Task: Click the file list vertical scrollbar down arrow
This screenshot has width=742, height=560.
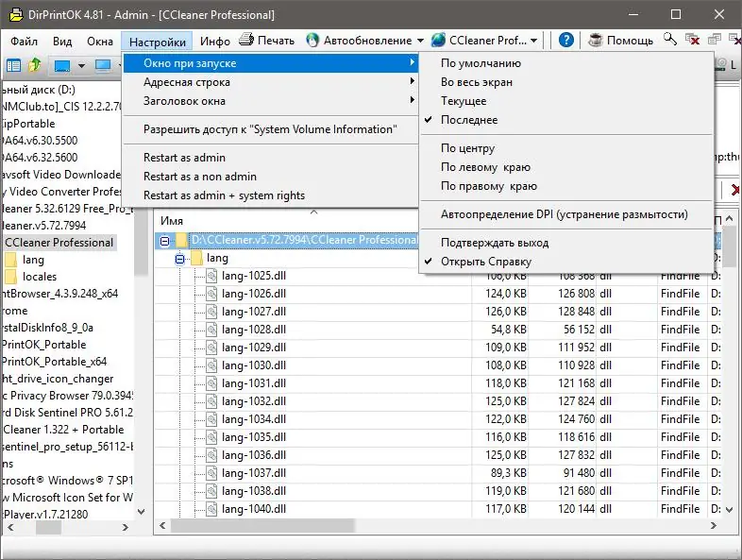Action: [729, 510]
